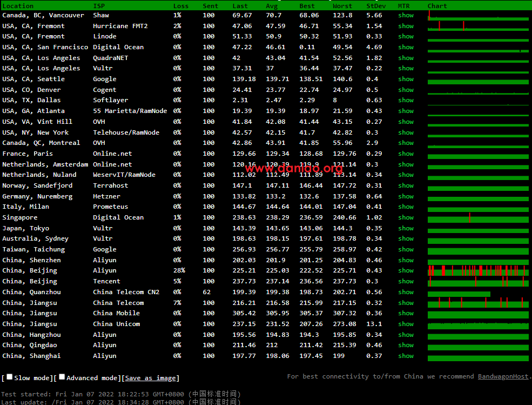Show MTR for Nuland WeservIT/RamNode
532x405 pixels.
[x=406, y=175]
